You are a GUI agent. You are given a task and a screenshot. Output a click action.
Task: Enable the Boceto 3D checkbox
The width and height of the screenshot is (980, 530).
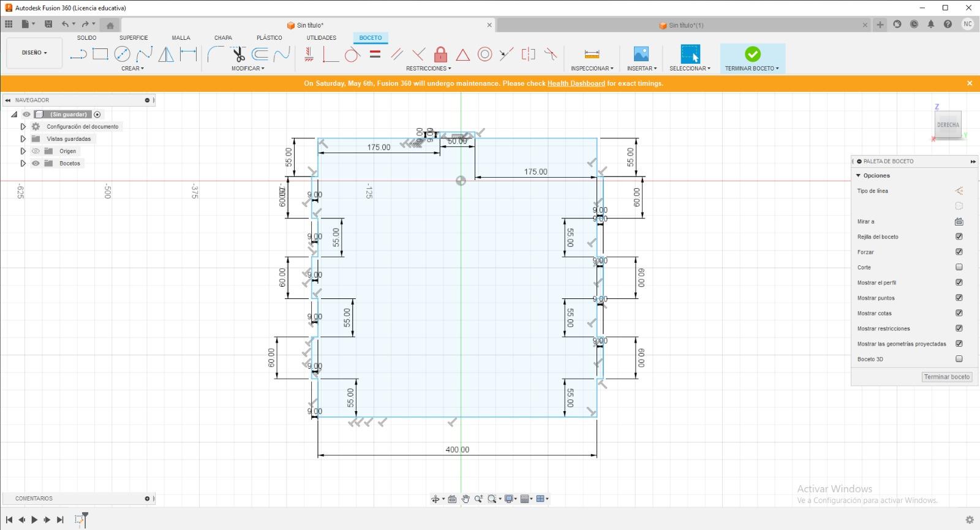[x=959, y=359]
